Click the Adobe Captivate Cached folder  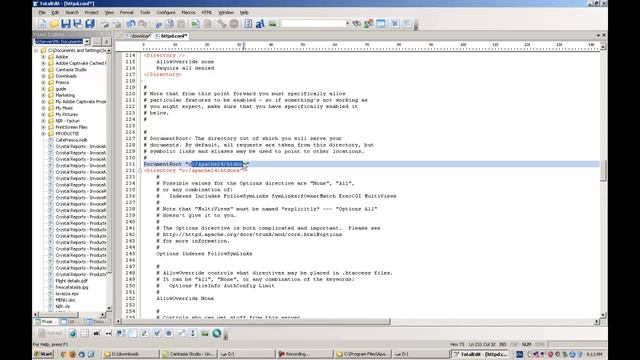pyautogui.click(x=80, y=63)
